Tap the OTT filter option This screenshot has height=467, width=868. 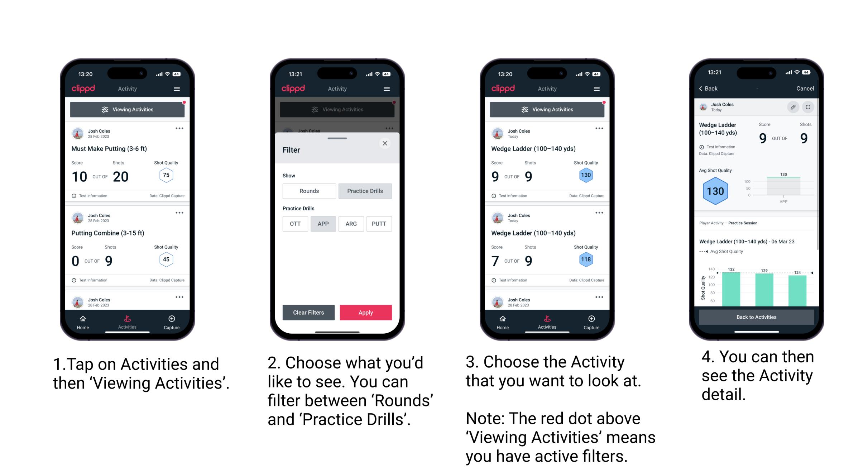pyautogui.click(x=294, y=223)
